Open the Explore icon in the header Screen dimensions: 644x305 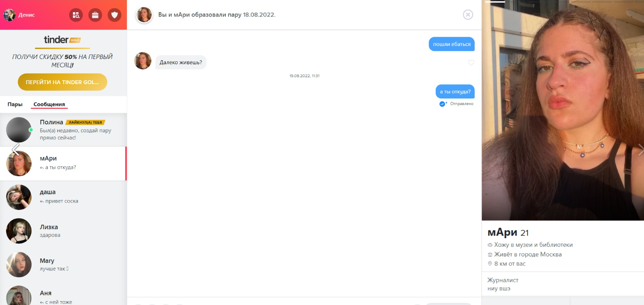[76, 15]
